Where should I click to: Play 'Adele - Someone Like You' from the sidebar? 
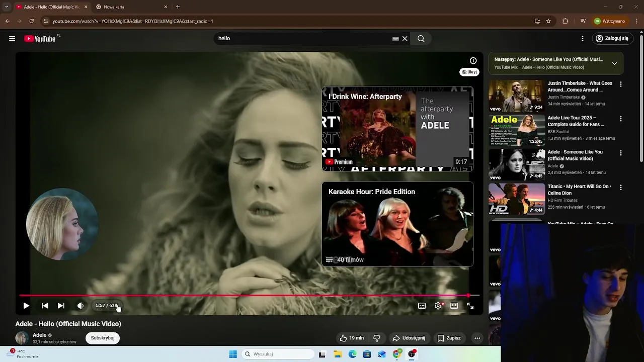pyautogui.click(x=517, y=164)
